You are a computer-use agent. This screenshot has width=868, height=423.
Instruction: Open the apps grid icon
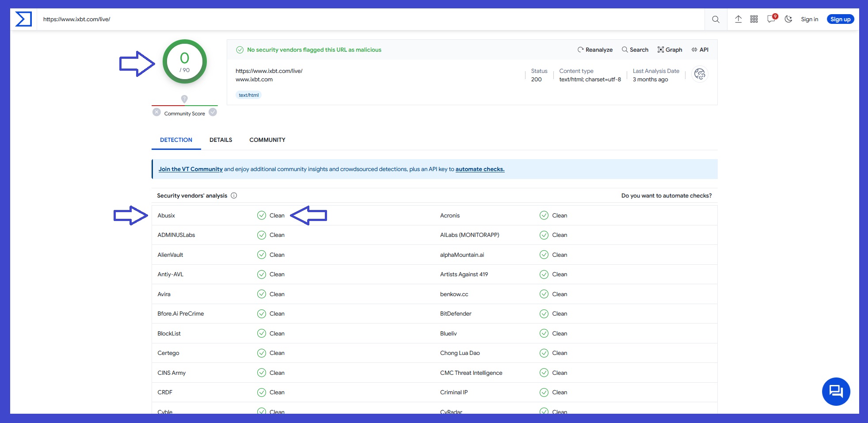pos(754,19)
